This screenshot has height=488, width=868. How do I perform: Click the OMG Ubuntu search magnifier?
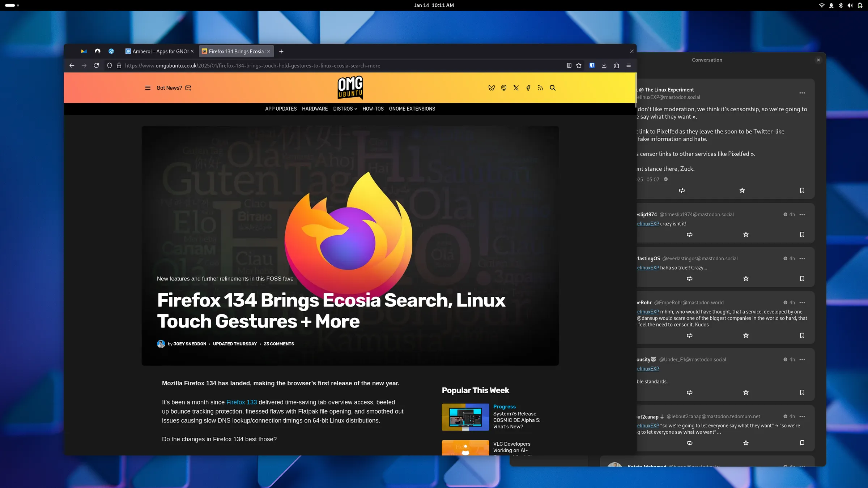click(553, 88)
